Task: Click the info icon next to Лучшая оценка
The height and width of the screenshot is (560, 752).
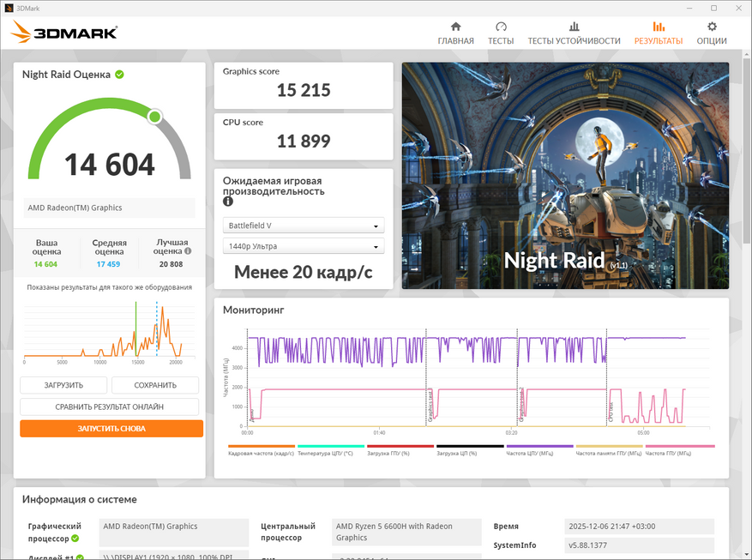Action: (x=188, y=252)
